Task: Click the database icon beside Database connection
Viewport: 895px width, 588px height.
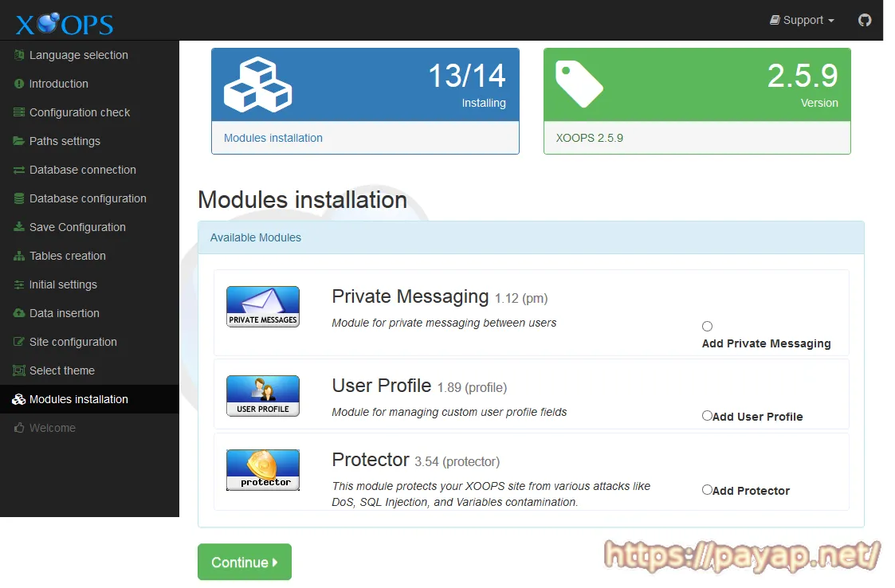Action: click(18, 170)
